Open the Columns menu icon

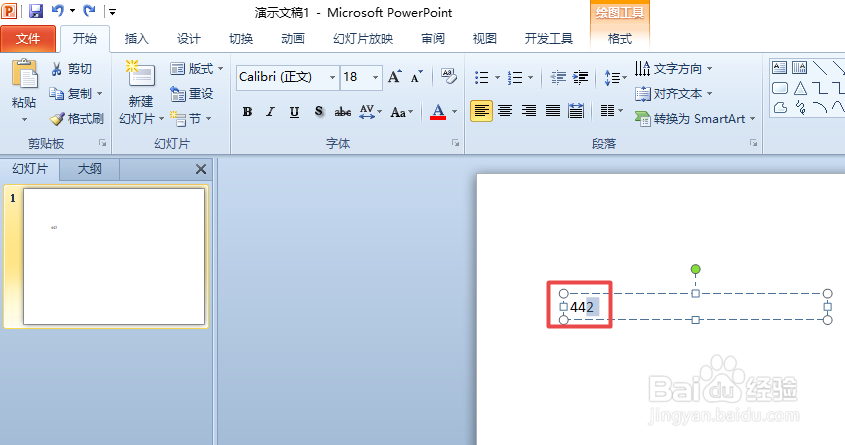tap(611, 111)
